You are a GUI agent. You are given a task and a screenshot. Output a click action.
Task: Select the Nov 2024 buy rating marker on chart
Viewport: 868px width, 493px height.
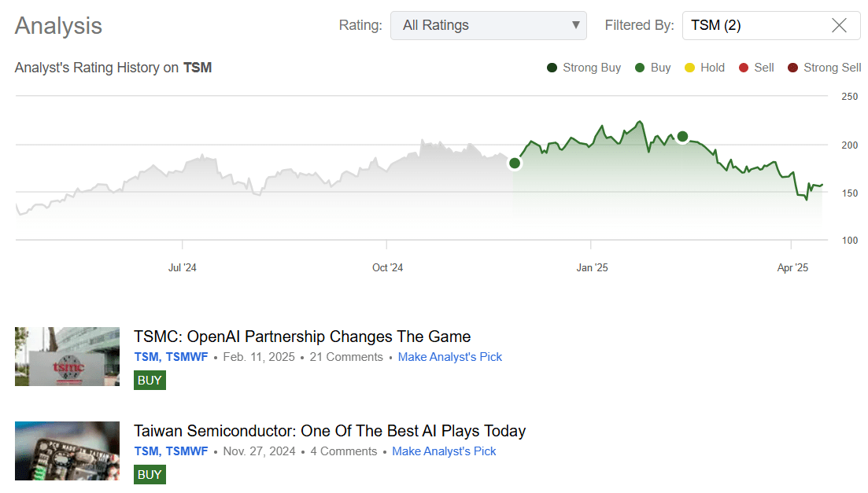pyautogui.click(x=515, y=163)
